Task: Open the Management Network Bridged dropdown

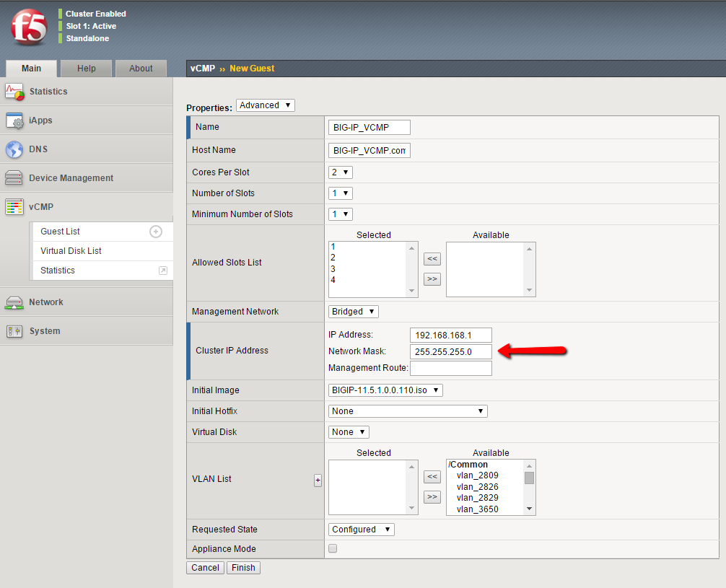Action: coord(353,312)
